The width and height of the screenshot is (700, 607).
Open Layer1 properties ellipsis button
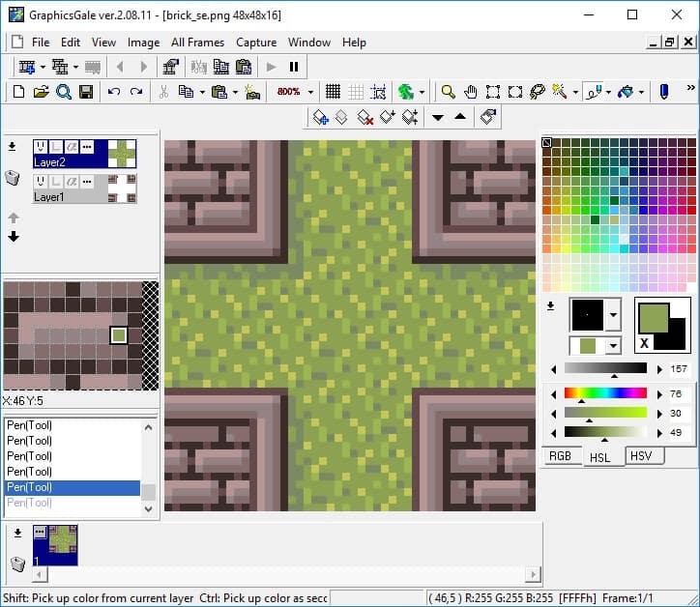87,181
